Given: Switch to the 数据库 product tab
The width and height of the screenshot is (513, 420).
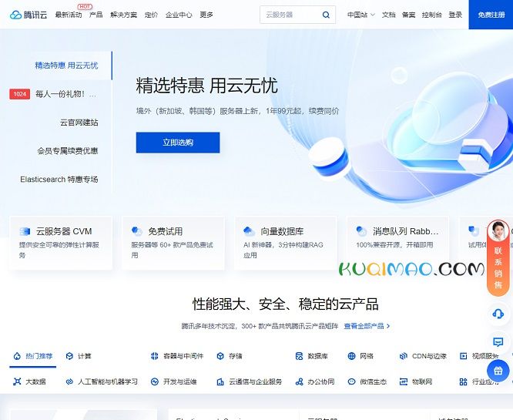Looking at the screenshot, I should (x=311, y=356).
